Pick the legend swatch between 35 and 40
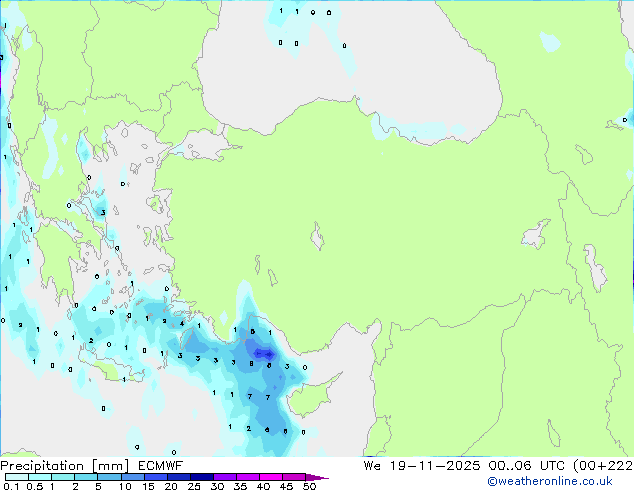Viewport: 634px width, 490px height. (247, 477)
